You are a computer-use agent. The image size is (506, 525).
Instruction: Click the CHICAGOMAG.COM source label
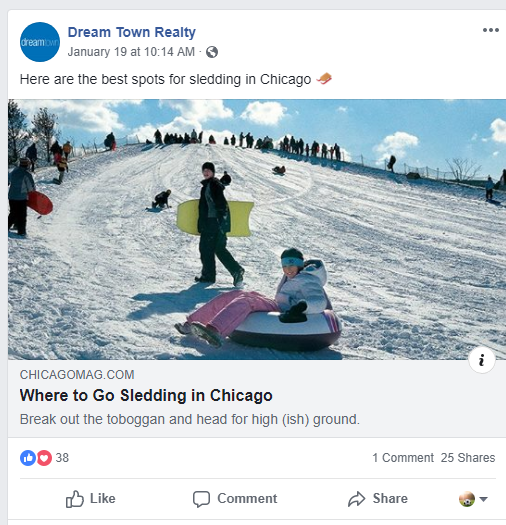[x=77, y=375]
